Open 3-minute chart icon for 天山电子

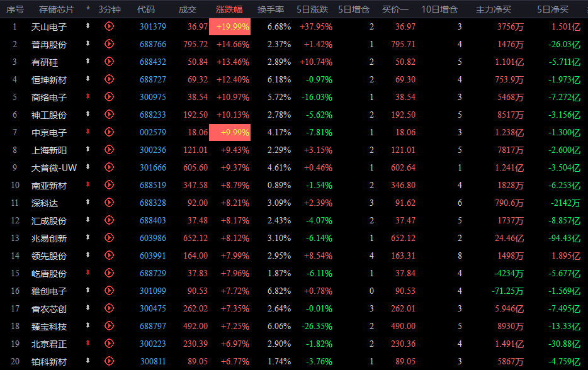pyautogui.click(x=109, y=26)
